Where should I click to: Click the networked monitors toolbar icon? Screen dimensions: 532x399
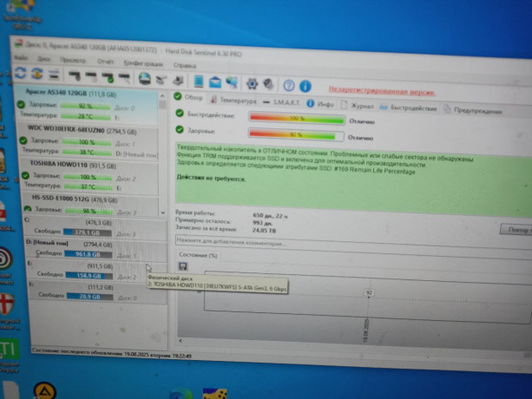click(232, 82)
